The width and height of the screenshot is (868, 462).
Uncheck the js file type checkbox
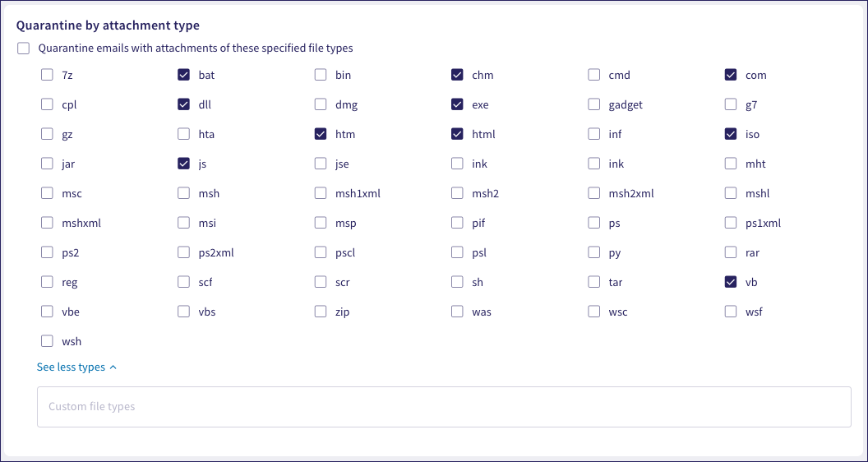(184, 164)
